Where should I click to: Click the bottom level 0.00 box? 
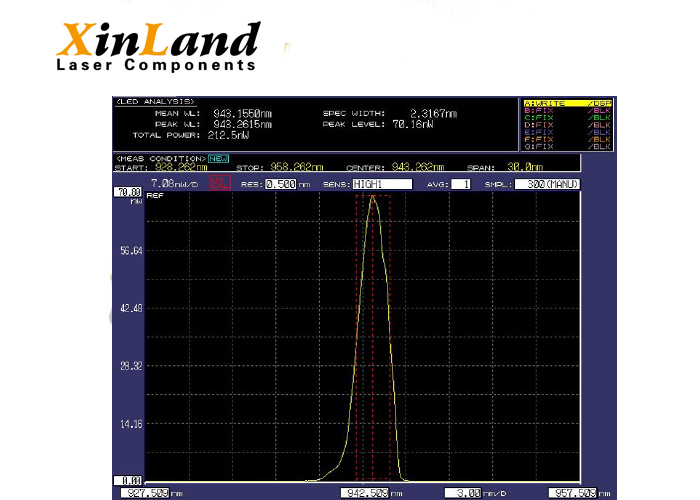click(x=127, y=481)
